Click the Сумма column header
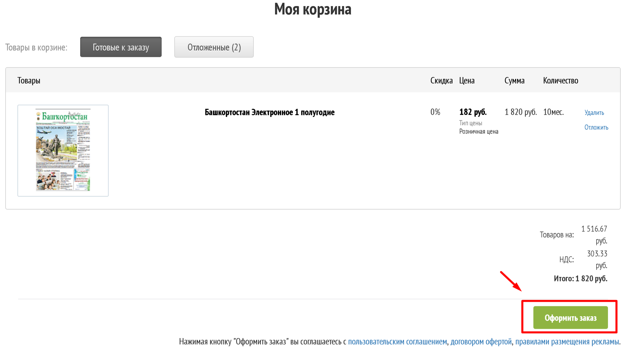This screenshot has height=350, width=644. 515,80
